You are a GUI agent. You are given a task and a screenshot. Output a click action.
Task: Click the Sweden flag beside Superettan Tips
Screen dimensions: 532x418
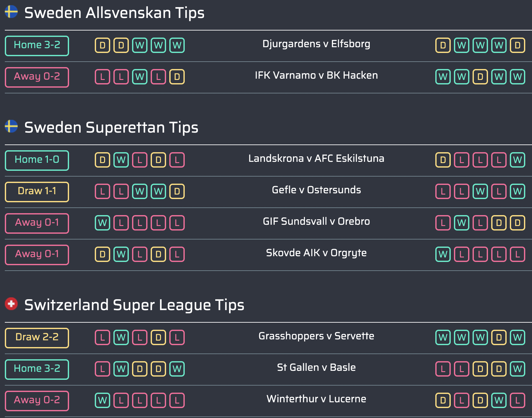(11, 126)
